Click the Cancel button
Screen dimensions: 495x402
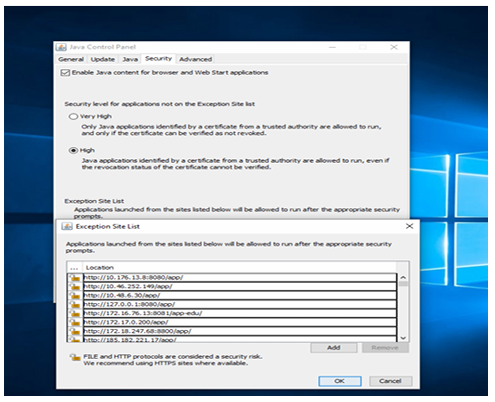pos(390,381)
